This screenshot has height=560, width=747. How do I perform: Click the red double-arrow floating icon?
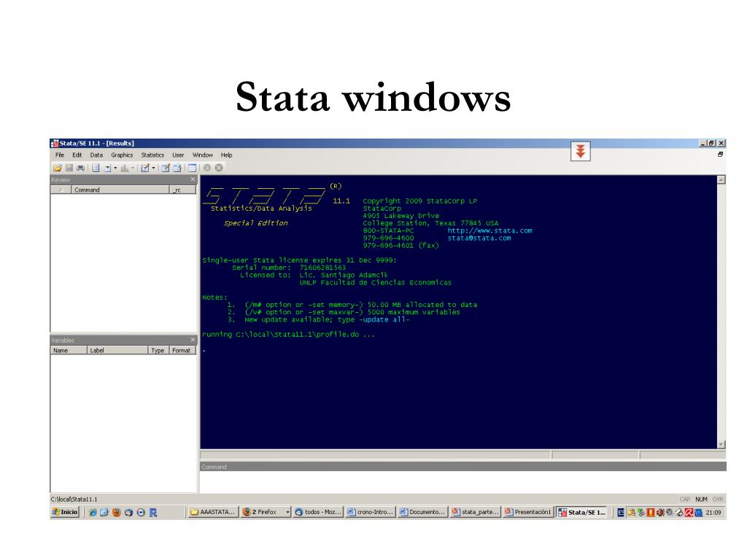point(580,152)
